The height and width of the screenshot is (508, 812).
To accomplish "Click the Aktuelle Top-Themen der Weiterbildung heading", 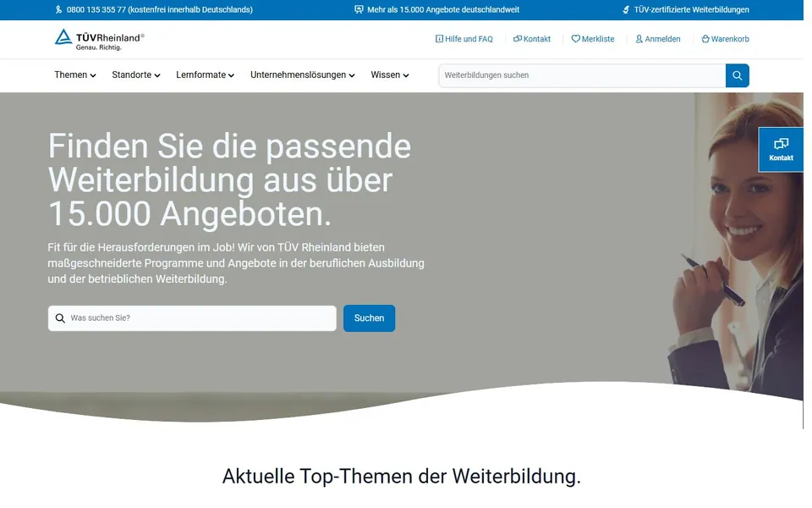I will 401,477.
